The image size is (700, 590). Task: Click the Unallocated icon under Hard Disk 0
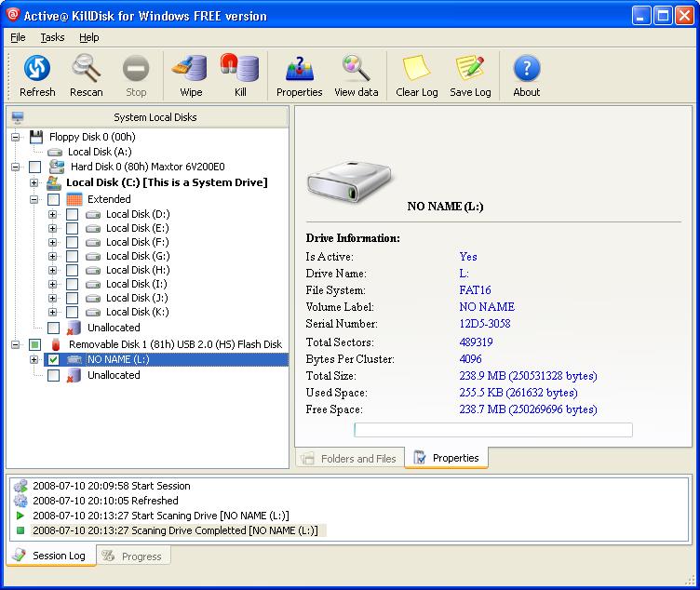pos(74,328)
